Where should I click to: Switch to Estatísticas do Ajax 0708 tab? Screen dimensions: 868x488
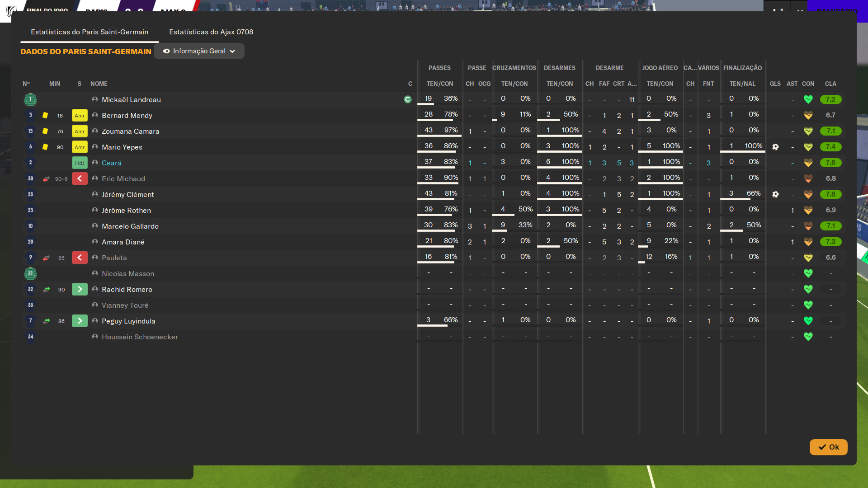211,32
